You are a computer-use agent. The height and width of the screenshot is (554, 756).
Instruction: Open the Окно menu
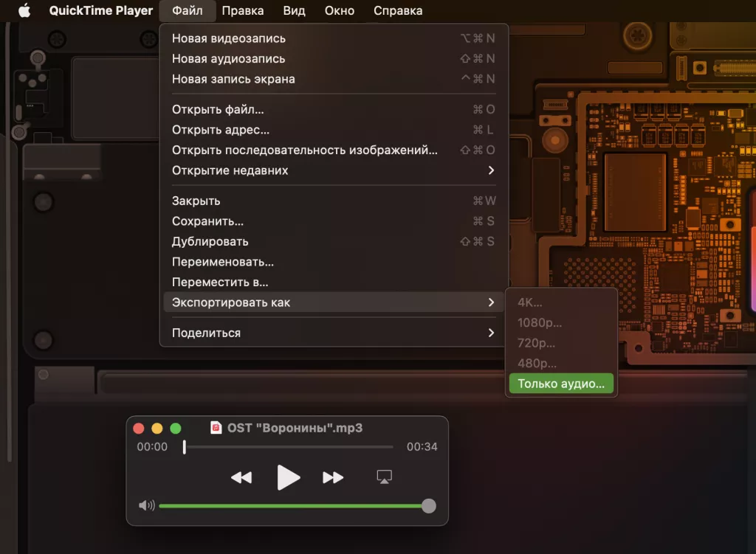click(x=340, y=10)
